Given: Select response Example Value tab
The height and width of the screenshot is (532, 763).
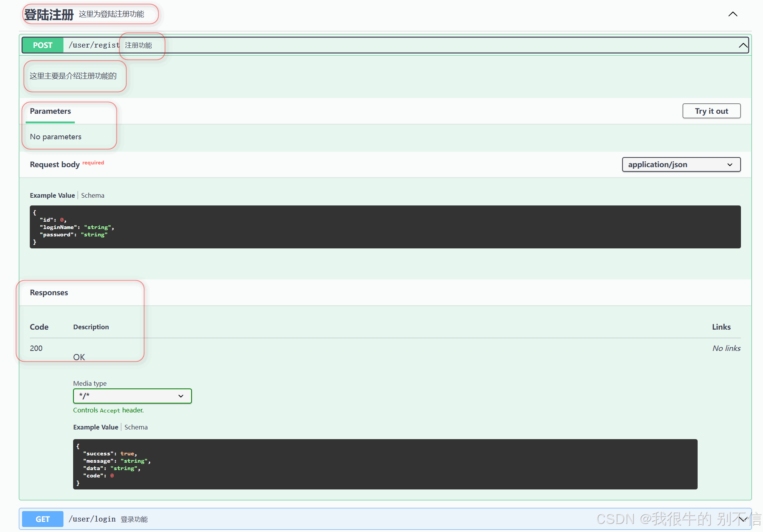Looking at the screenshot, I should point(96,427).
